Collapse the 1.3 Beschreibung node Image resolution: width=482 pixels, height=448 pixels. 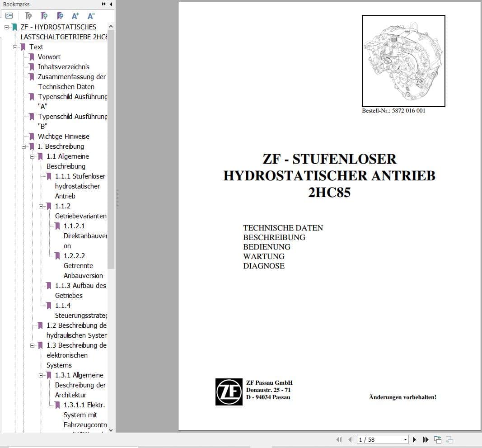[x=32, y=345]
